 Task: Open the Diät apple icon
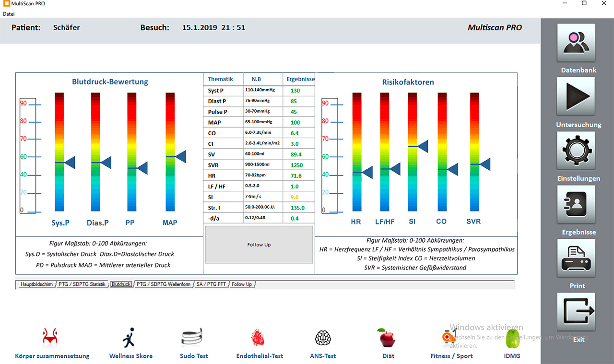pos(388,338)
